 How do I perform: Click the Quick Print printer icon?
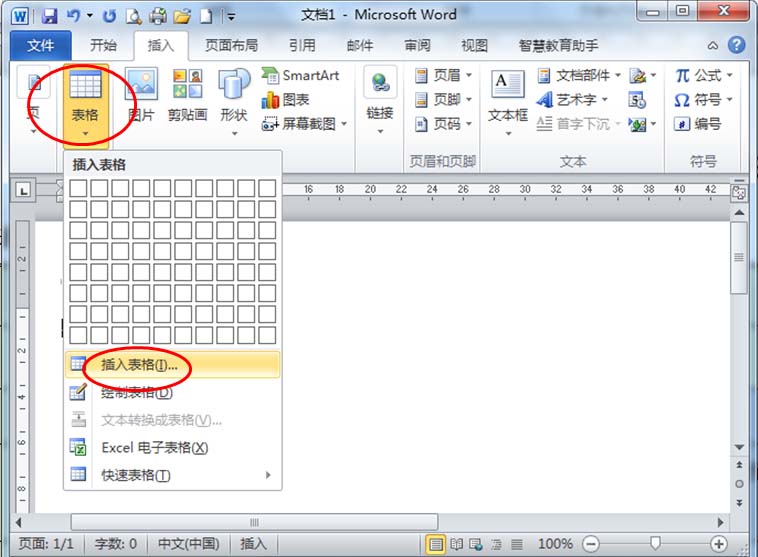point(158,16)
